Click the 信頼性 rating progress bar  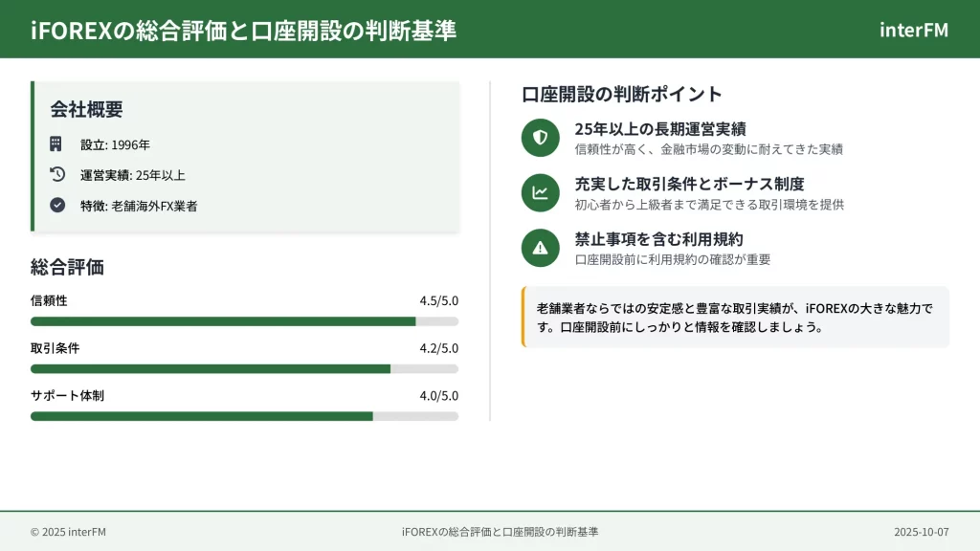click(244, 321)
